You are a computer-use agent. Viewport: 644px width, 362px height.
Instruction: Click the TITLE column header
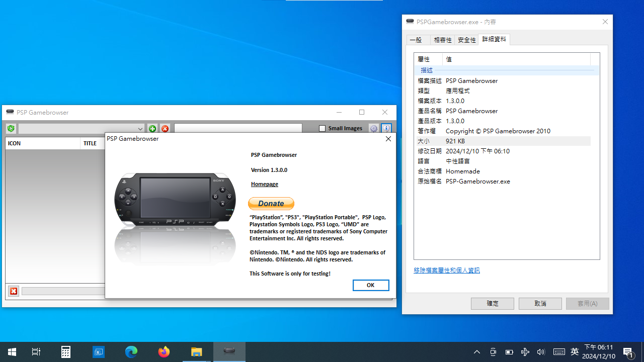pos(93,143)
